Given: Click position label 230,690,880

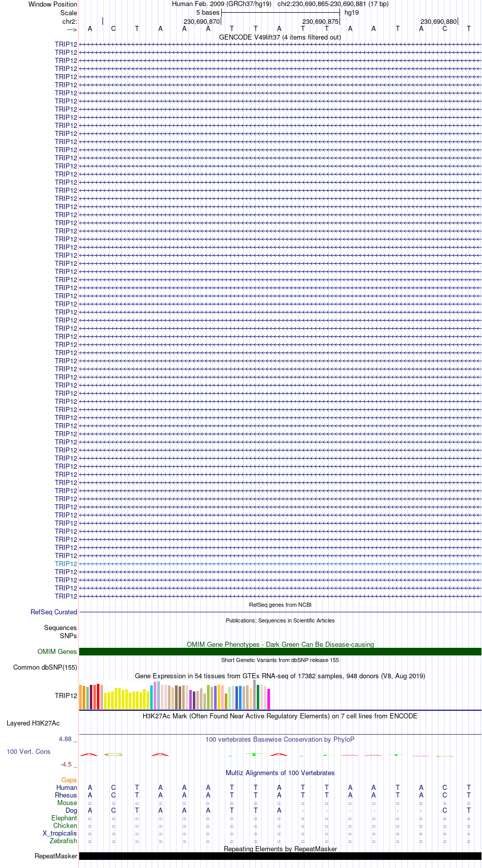Looking at the screenshot, I should click(439, 22).
